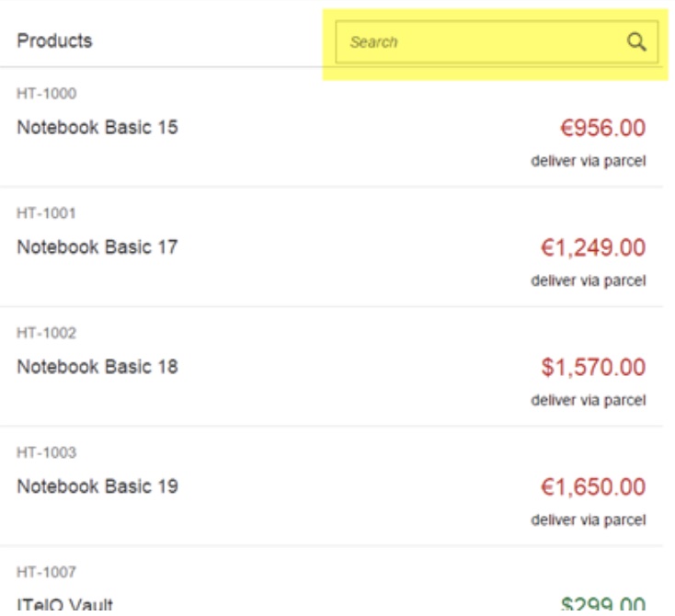Click the €1,650.00 price
The image size is (675, 616).
(x=593, y=487)
